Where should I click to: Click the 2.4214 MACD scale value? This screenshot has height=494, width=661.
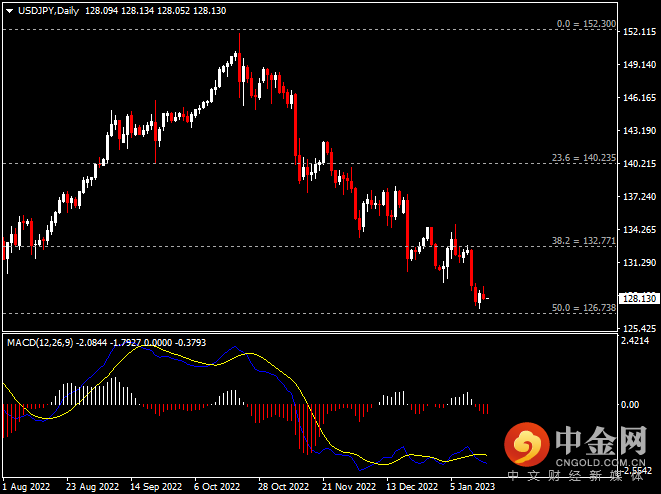pos(637,341)
